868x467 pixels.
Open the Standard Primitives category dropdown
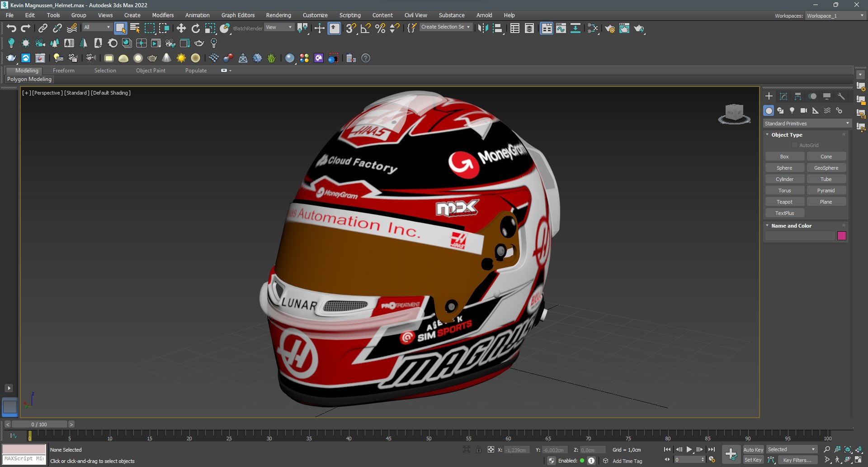[x=807, y=124]
